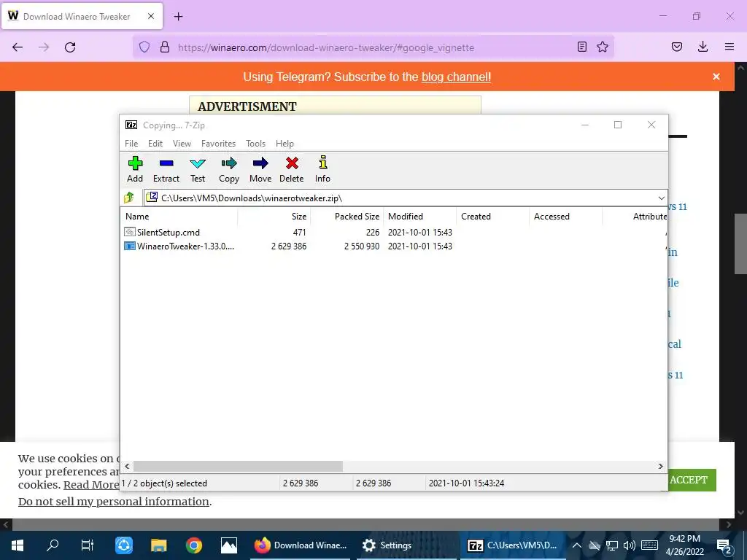Open the Help menu in 7-Zip
This screenshot has width=747, height=560.
pos(285,144)
